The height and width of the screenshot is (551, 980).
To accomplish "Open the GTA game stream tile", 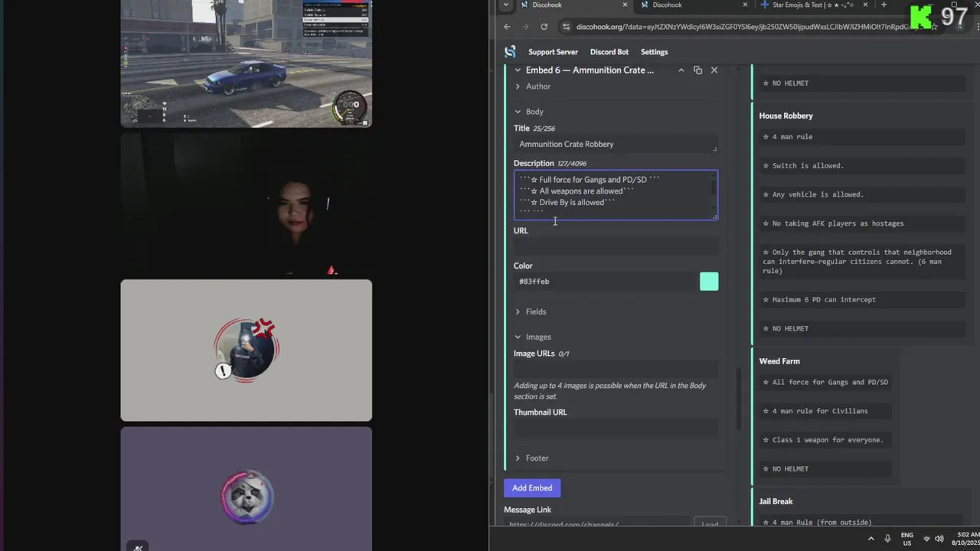I will [x=247, y=64].
